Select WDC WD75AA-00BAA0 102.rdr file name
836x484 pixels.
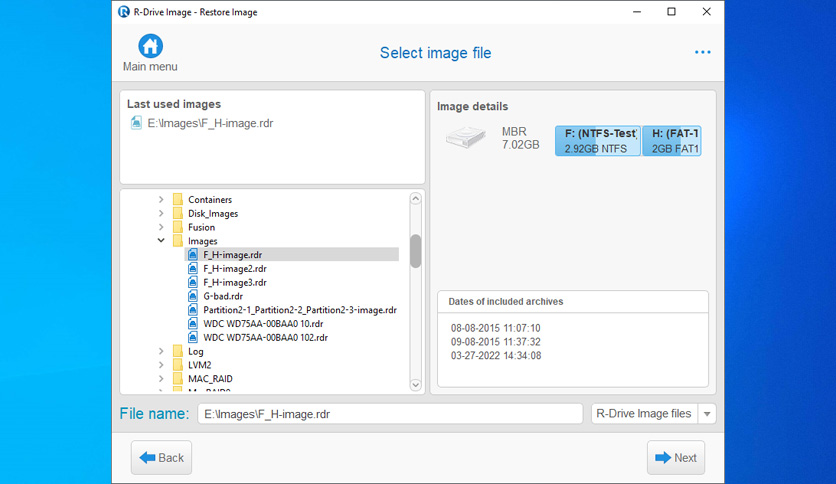(x=265, y=337)
